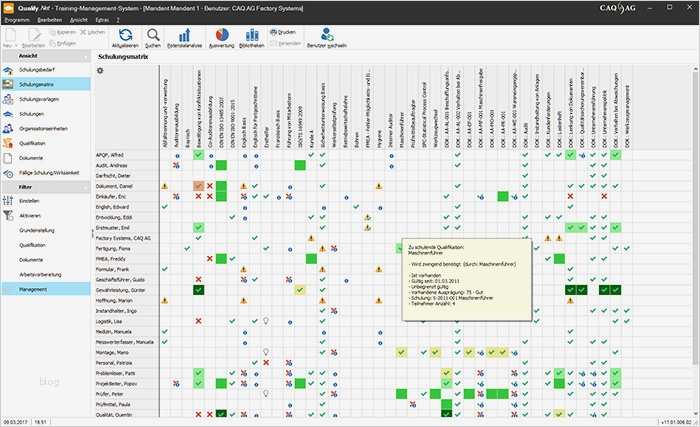Click the Benutzer wechseln user icon

click(x=327, y=35)
